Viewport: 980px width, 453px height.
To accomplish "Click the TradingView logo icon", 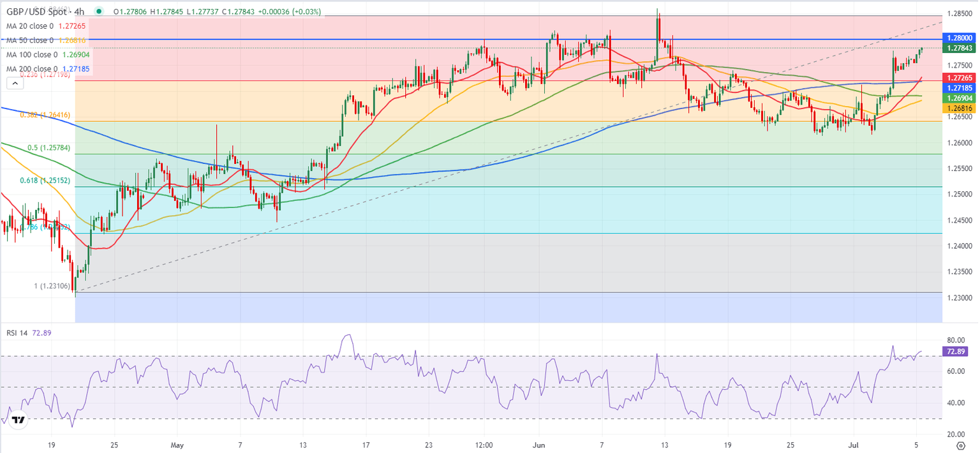I will click(x=19, y=420).
